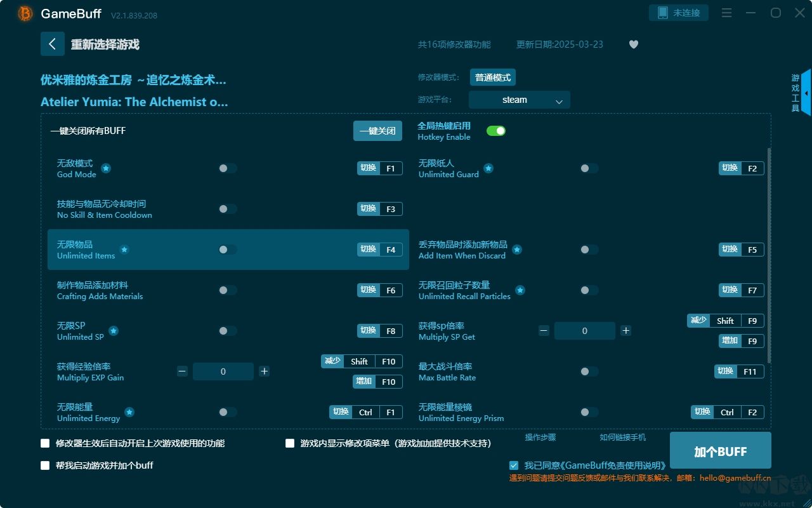
Task: Click the F4 hotkey for Unlimited Items
Action: click(x=380, y=250)
